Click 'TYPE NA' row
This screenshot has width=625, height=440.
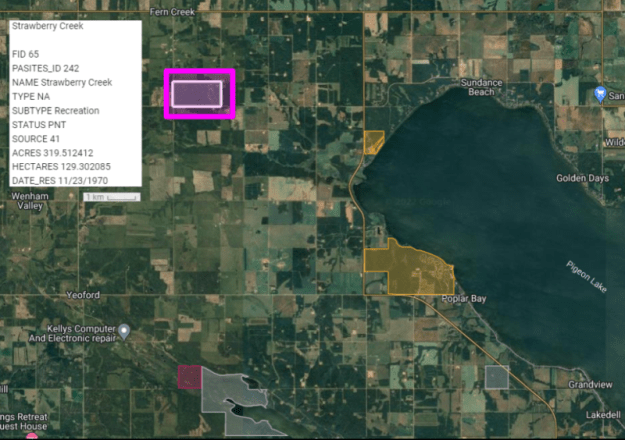pos(31,96)
